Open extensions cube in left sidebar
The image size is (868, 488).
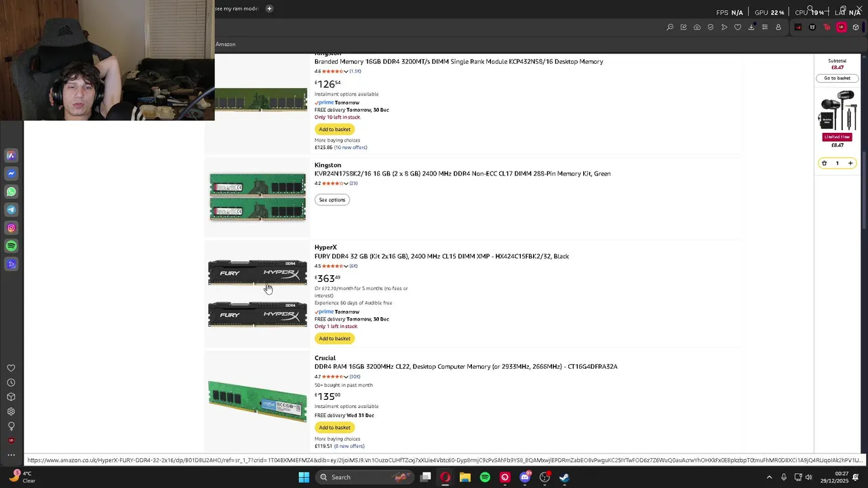[x=11, y=397]
